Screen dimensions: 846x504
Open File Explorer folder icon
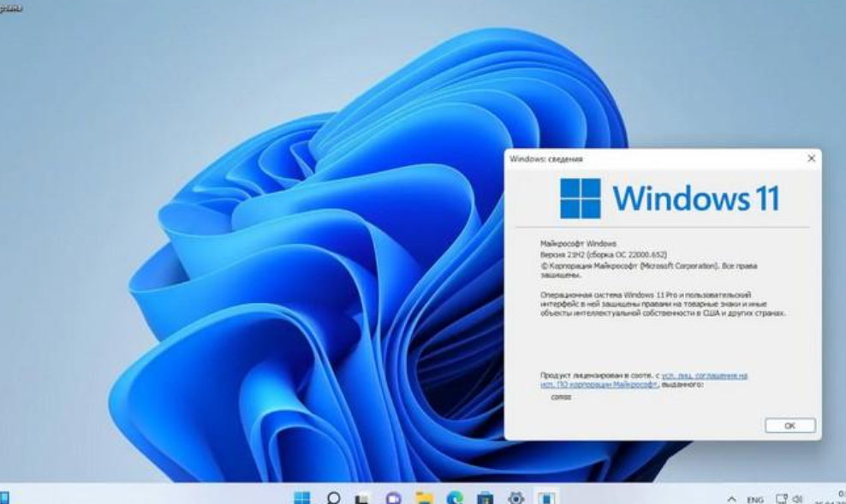point(424,499)
